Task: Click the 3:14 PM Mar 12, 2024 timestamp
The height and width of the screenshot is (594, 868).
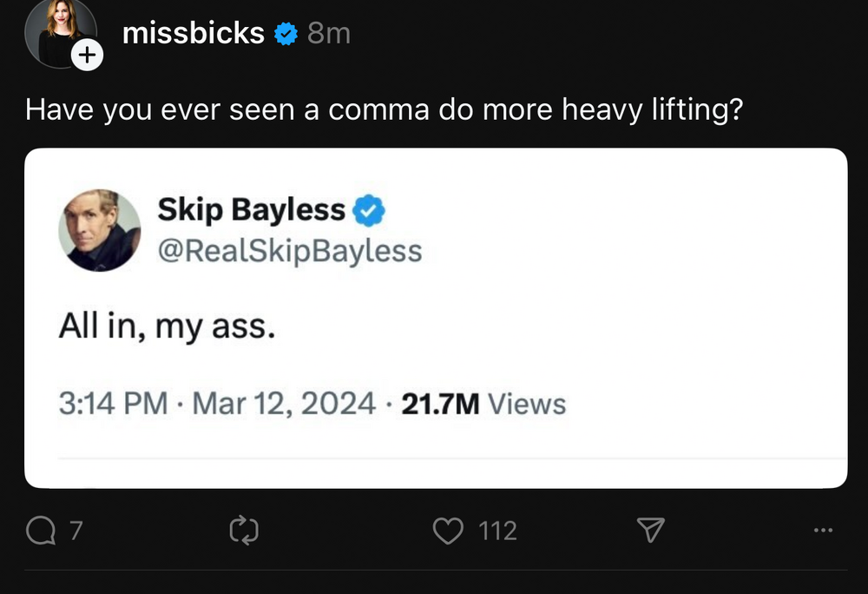Action: [x=217, y=404]
